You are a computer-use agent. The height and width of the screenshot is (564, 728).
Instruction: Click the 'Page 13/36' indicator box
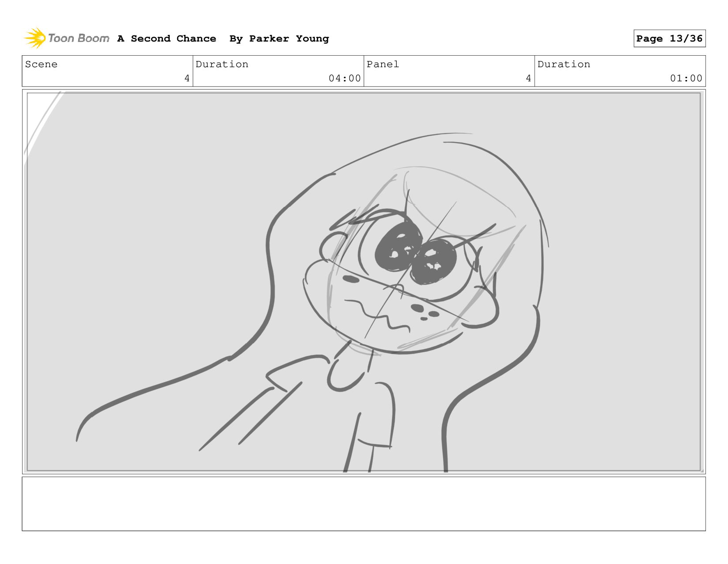[x=669, y=38]
